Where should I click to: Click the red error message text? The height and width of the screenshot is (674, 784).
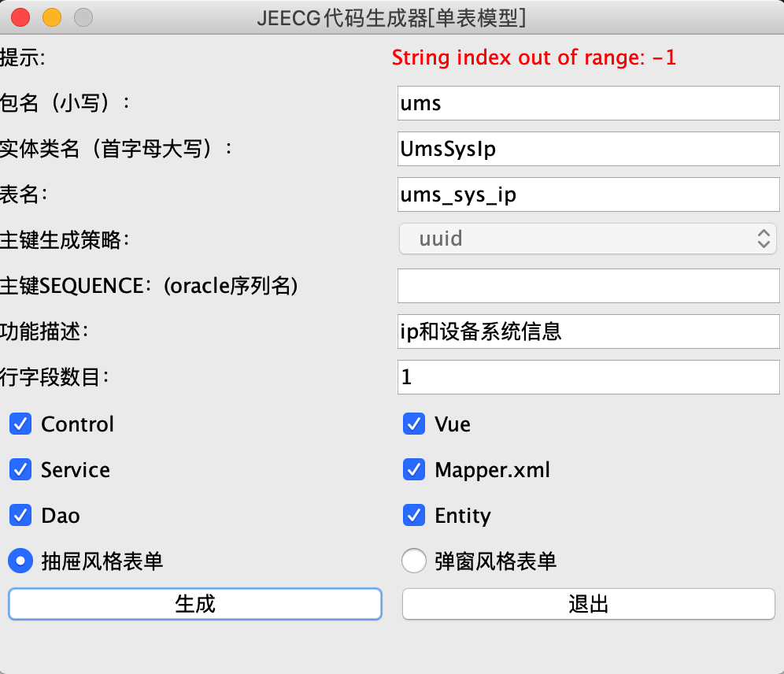click(534, 57)
